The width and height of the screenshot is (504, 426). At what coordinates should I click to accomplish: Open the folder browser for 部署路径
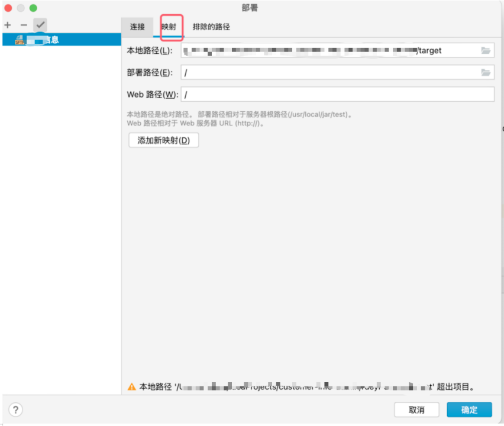coord(484,72)
